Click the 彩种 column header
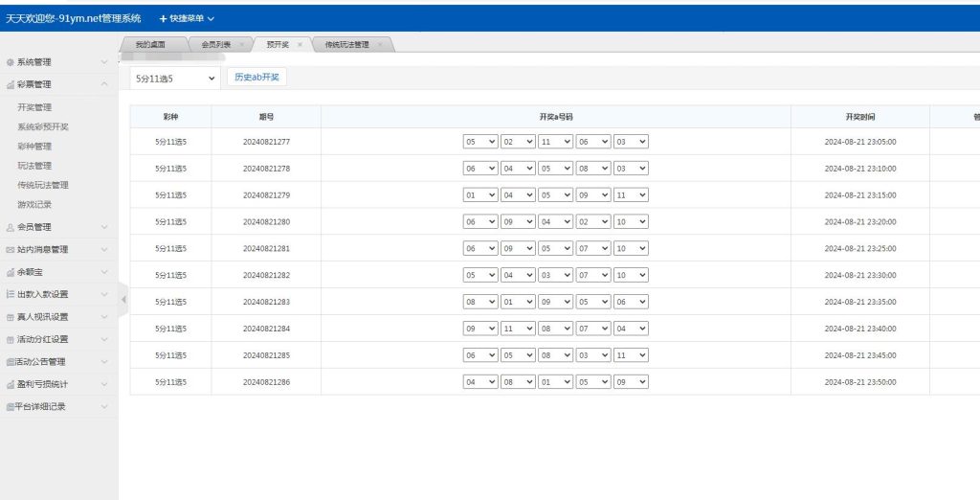The image size is (980, 500). click(170, 117)
